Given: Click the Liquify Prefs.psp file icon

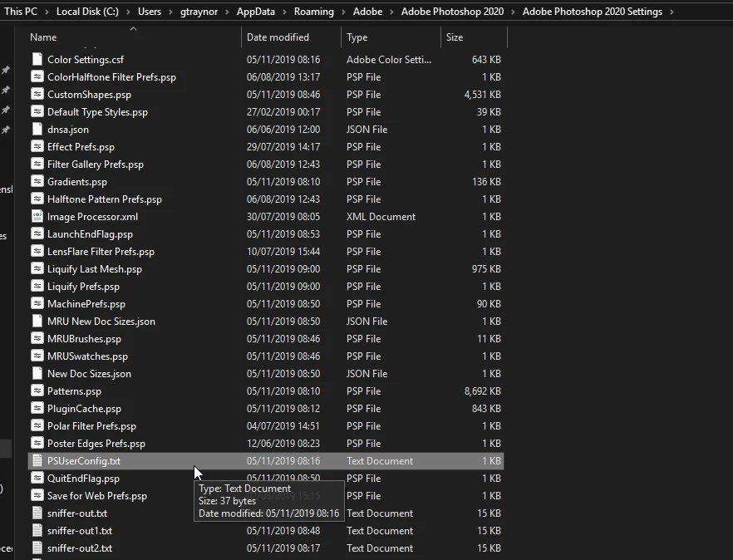Looking at the screenshot, I should pyautogui.click(x=37, y=286).
